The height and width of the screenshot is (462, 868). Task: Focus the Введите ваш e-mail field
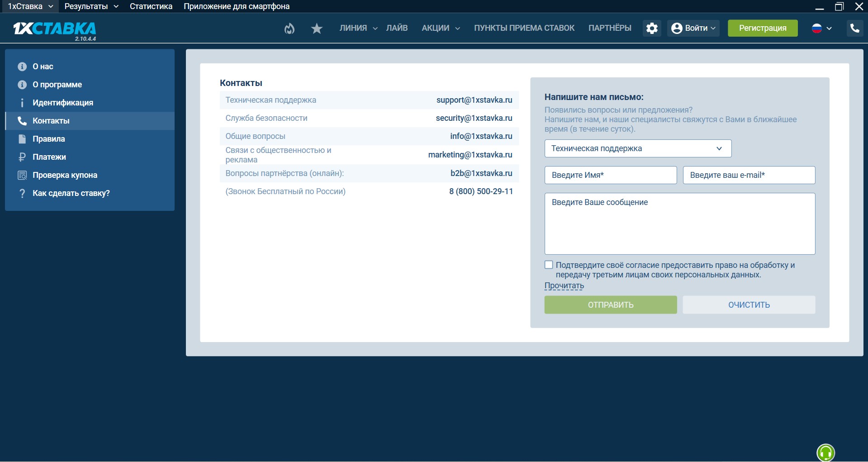pyautogui.click(x=749, y=175)
